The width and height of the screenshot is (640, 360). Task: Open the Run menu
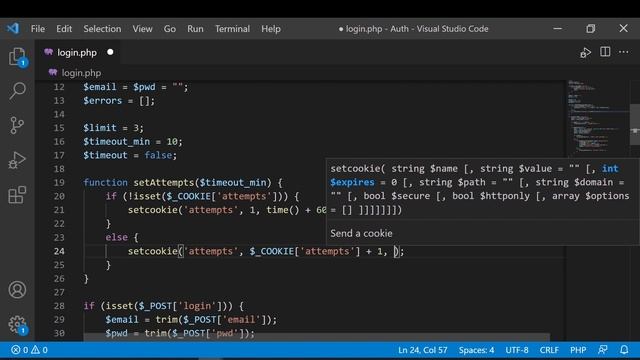[195, 29]
